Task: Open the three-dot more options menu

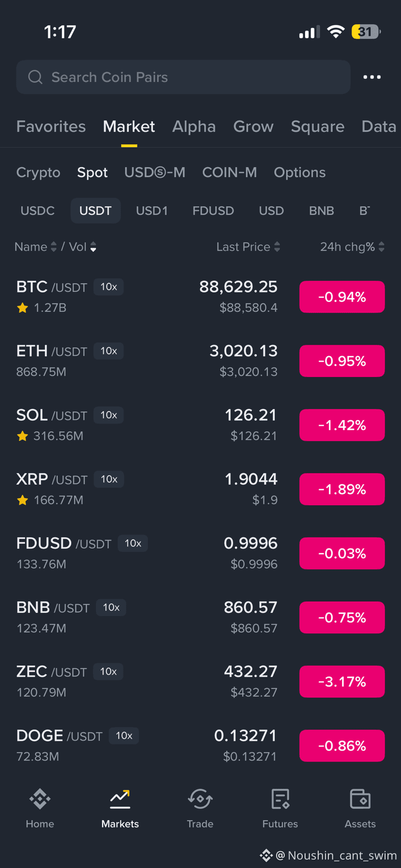Action: 372,77
